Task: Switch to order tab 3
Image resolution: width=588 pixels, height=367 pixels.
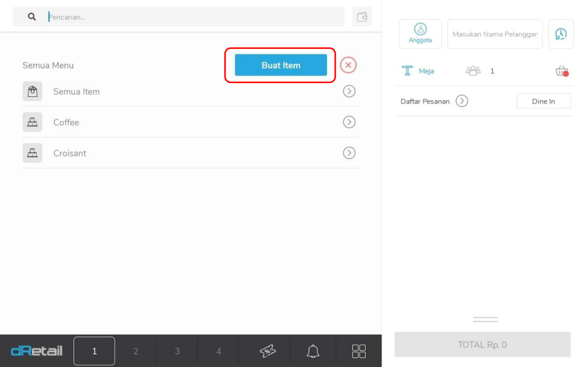Action: coord(177,351)
